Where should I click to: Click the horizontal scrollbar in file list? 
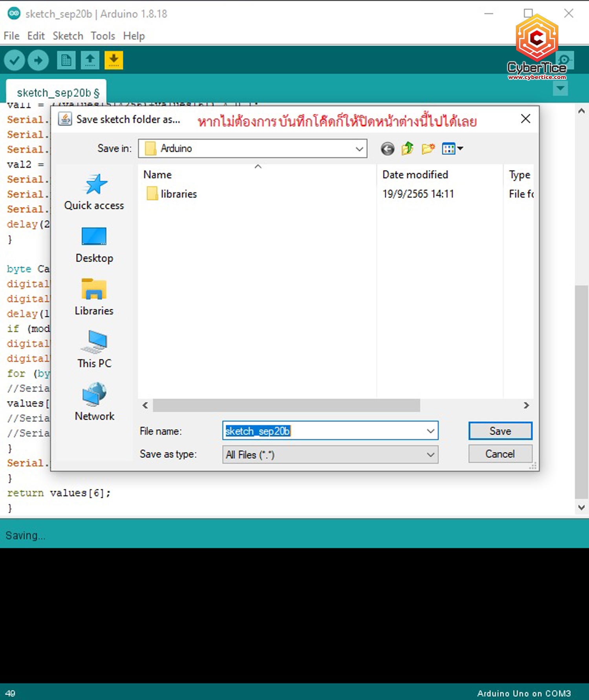pyautogui.click(x=286, y=405)
